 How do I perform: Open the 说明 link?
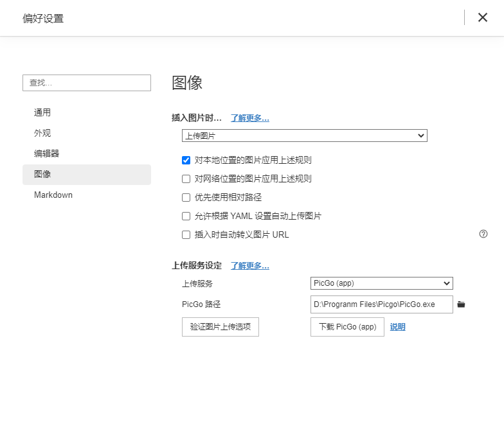(397, 327)
